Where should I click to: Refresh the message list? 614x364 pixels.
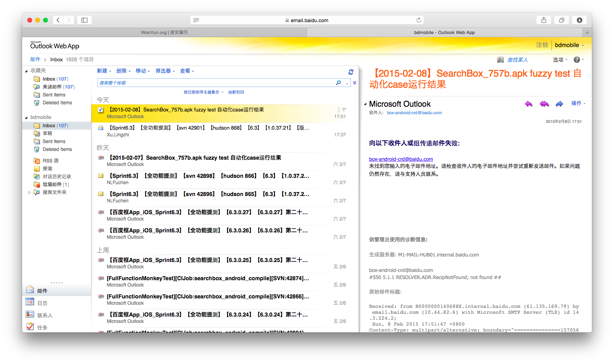coord(351,72)
